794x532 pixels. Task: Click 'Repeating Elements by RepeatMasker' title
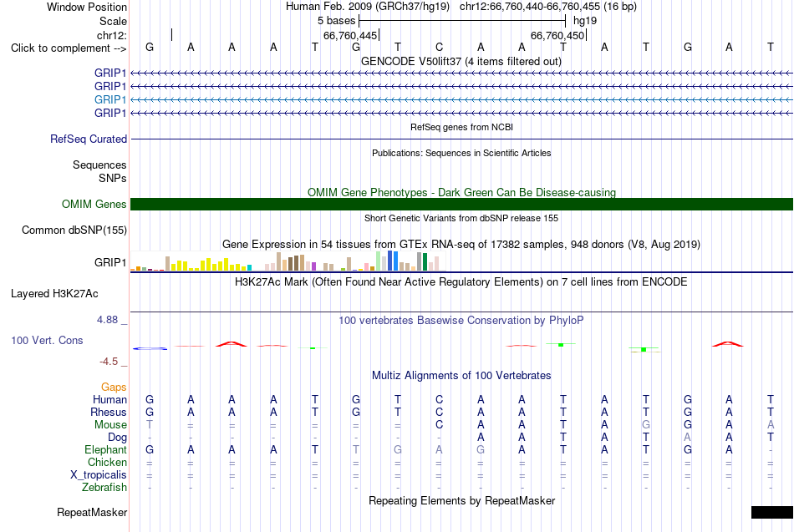462,500
